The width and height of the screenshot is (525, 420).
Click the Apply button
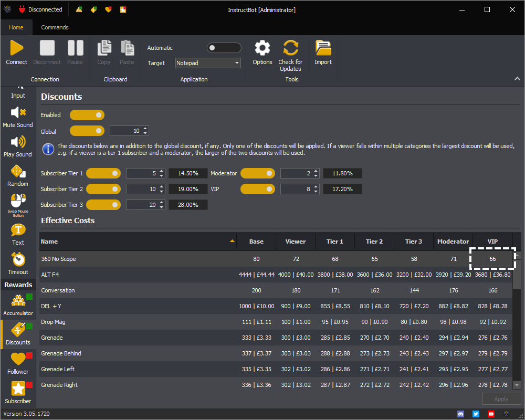(x=501, y=399)
